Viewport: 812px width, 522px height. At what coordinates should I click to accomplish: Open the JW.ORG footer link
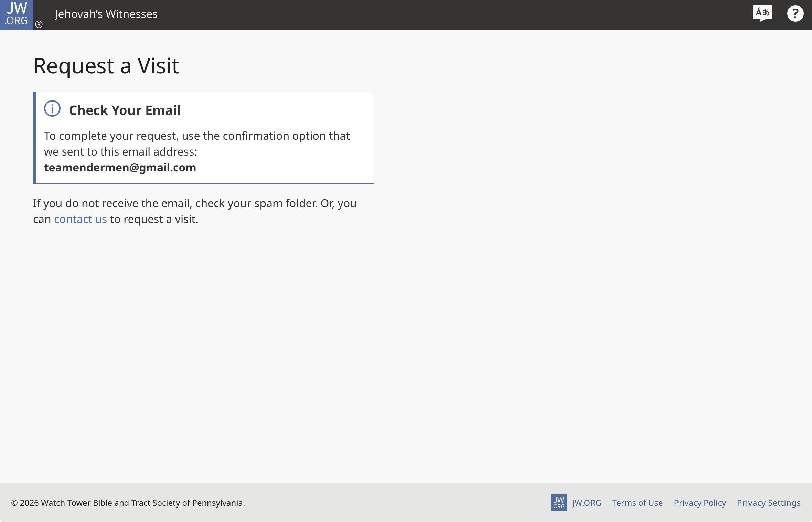(587, 503)
